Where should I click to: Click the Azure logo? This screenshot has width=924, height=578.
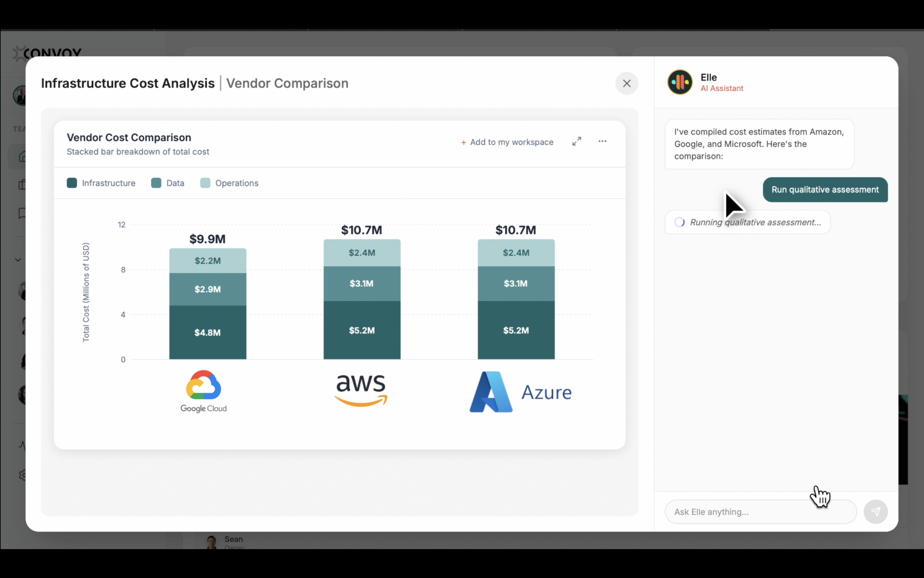click(x=520, y=392)
